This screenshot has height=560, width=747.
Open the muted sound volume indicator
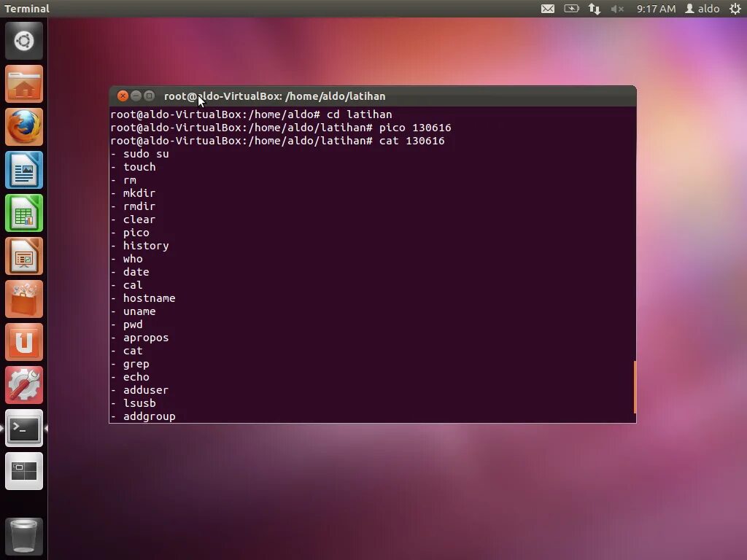tap(617, 9)
